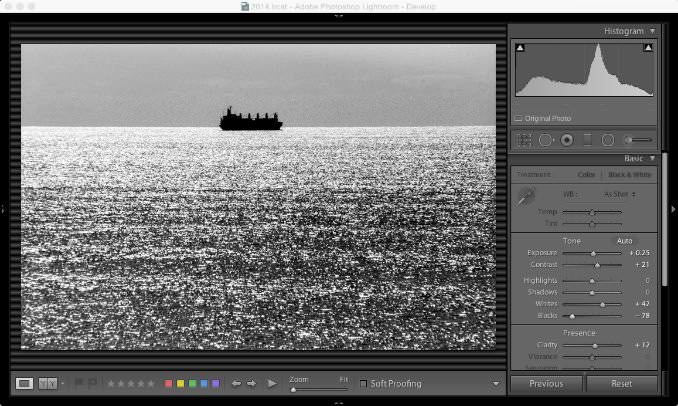The height and width of the screenshot is (406, 678).
Task: Go to the next photo arrow
Action: [251, 384]
